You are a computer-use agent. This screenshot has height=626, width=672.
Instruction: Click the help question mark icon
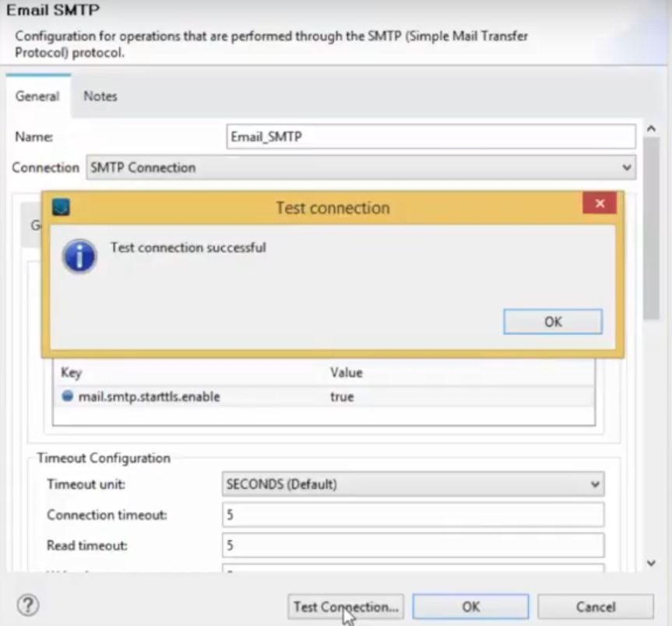[28, 605]
